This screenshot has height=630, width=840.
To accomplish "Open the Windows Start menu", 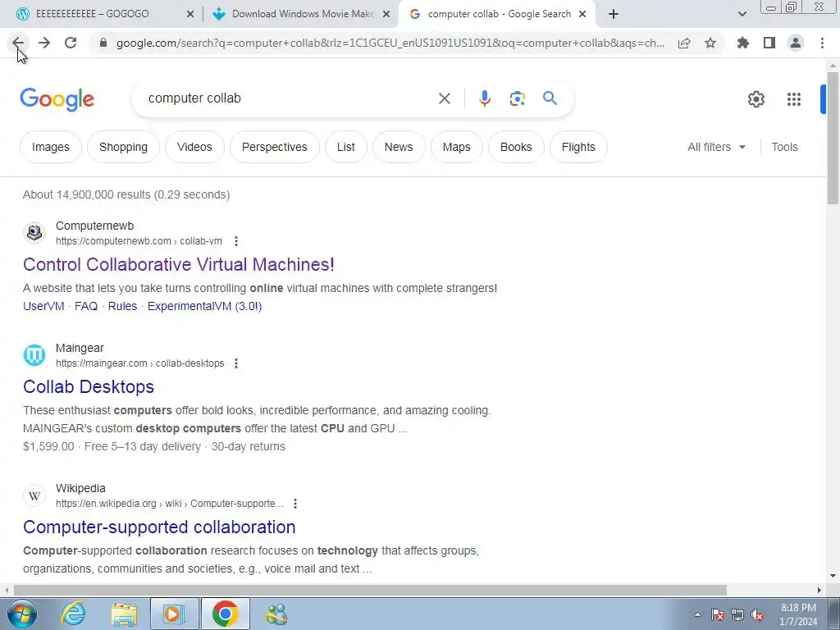I will (x=22, y=614).
